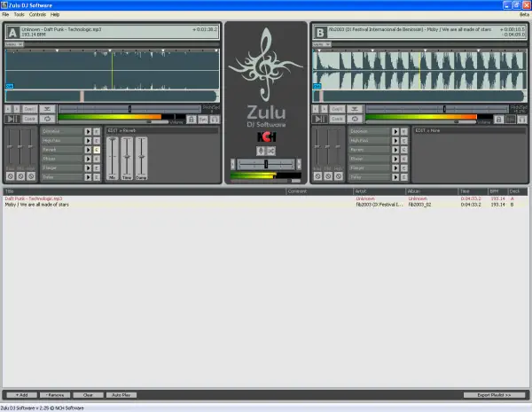Open the Phaser edit button on deck B
Viewport: 532px width, 412px height.
404,159
